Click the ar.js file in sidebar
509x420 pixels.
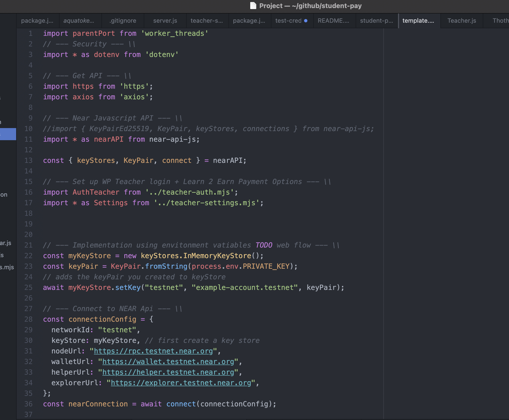tap(6, 243)
